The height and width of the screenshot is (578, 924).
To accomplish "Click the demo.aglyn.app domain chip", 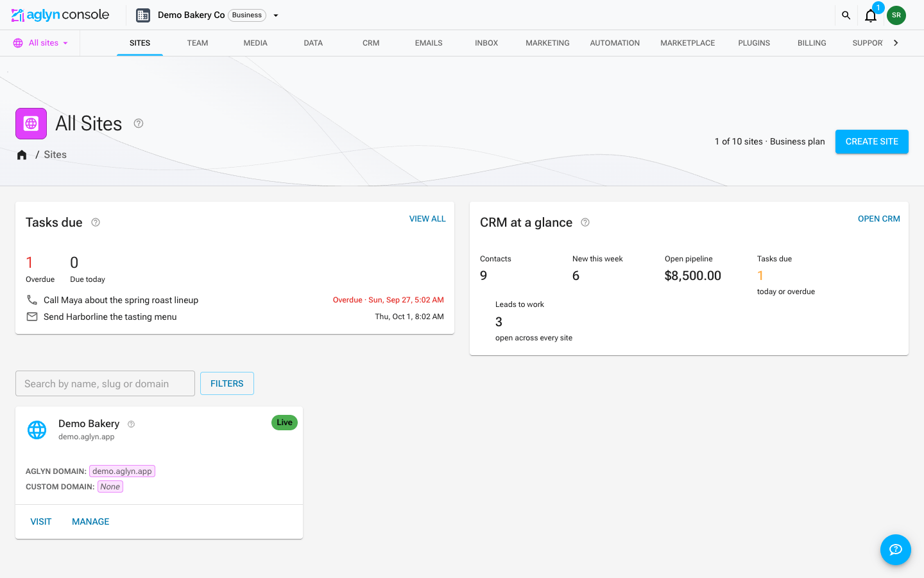I will tap(122, 471).
